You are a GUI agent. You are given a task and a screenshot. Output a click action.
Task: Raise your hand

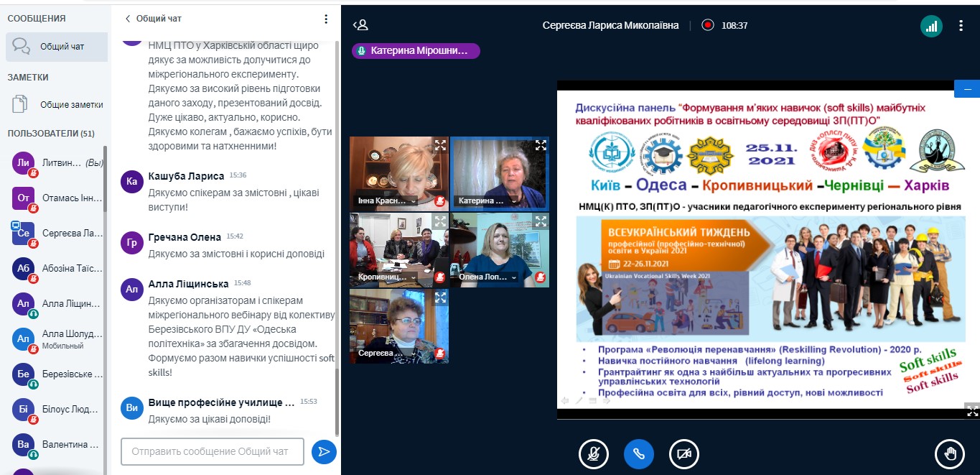pos(950,453)
